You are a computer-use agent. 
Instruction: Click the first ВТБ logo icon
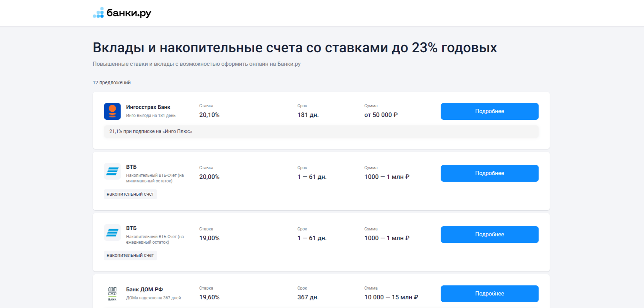click(x=112, y=171)
